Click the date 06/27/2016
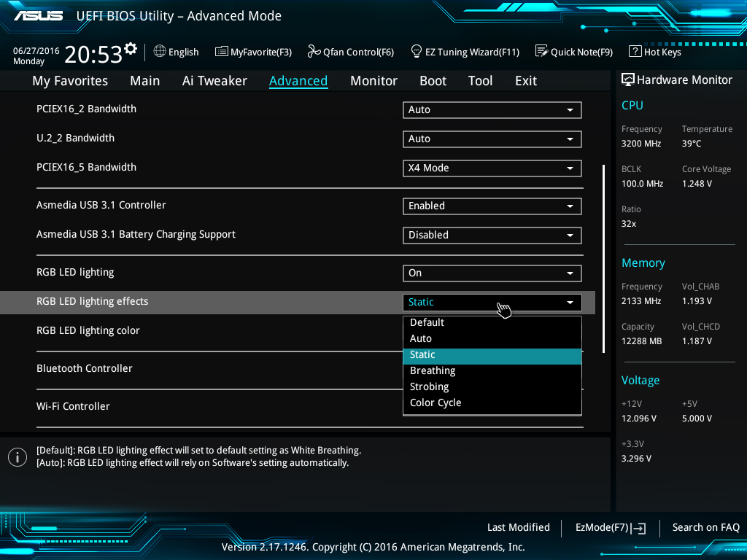 click(x=36, y=51)
